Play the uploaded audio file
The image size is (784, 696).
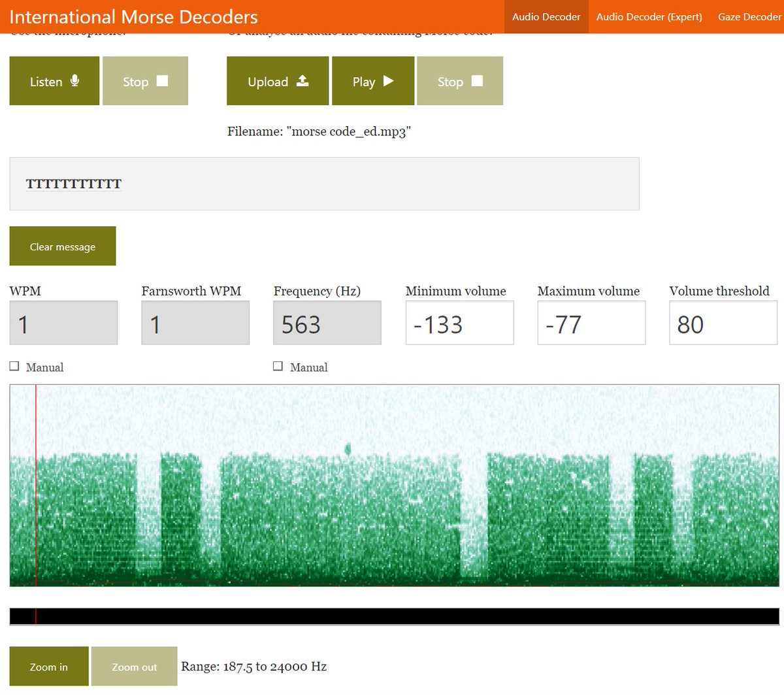coord(373,81)
